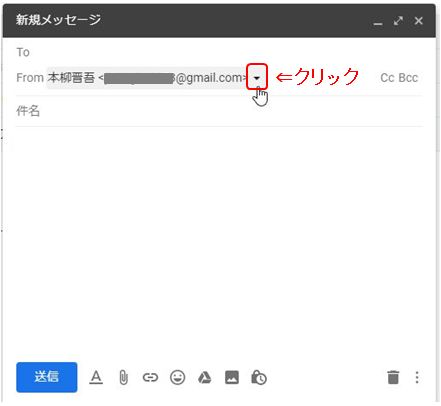Close the 新規メッセージ compose window
This screenshot has width=441, height=406.
coord(419,21)
